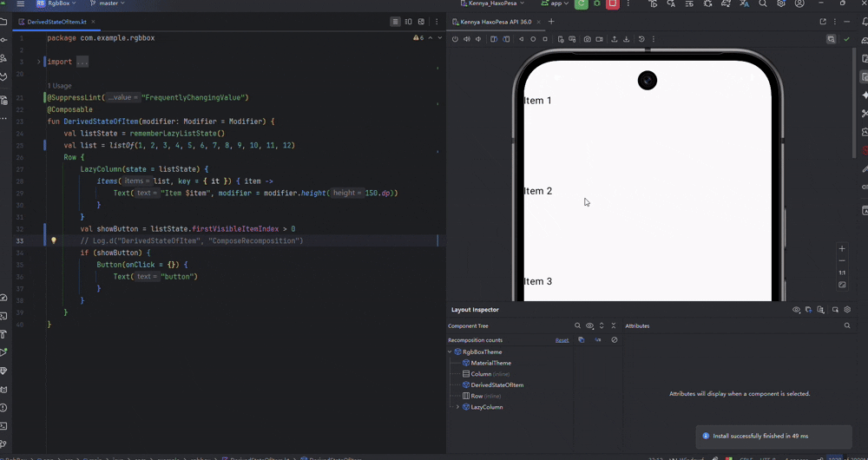868x460 pixels.
Task: Set emulator zoom to 1:1
Action: point(842,273)
